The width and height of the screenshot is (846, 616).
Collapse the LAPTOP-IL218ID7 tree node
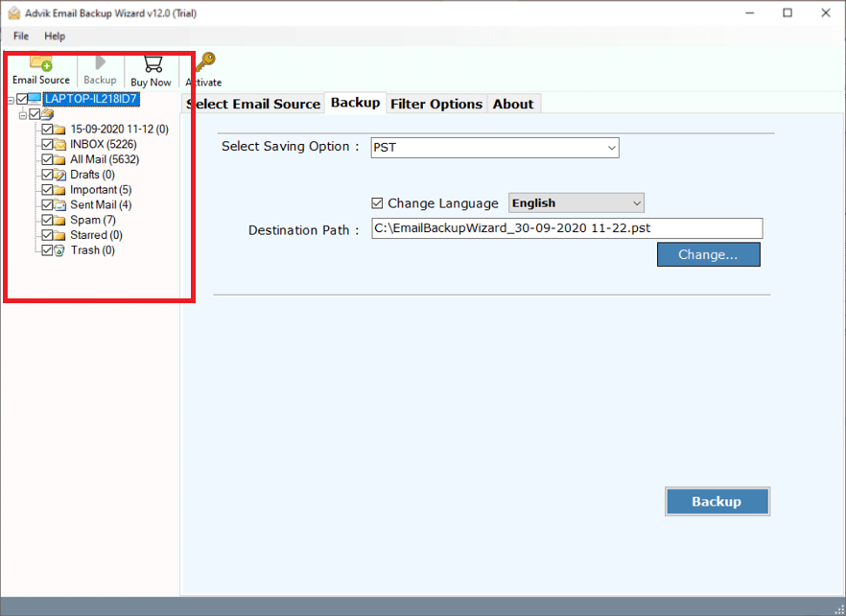pos(10,99)
